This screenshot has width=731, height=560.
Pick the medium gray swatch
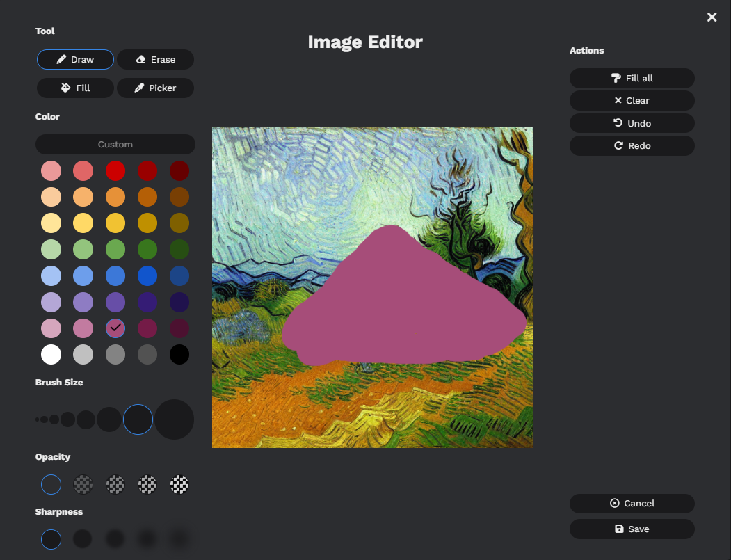[x=115, y=354]
